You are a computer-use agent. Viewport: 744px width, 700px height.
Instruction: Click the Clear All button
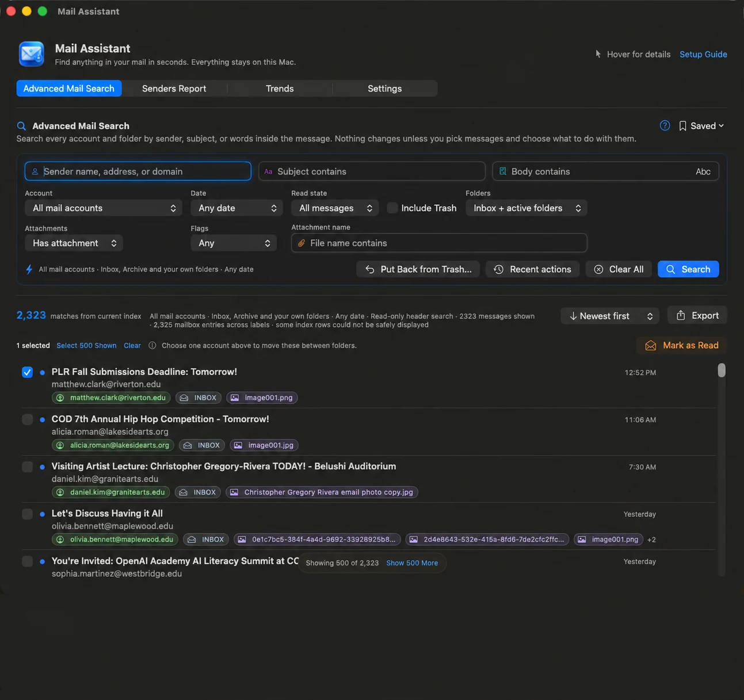[619, 269]
